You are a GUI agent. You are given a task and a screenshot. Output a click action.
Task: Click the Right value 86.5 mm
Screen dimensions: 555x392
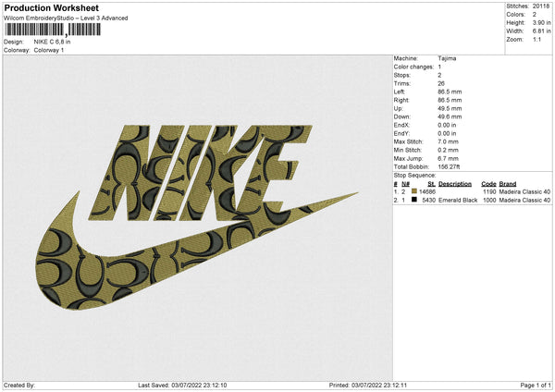pyautogui.click(x=450, y=101)
